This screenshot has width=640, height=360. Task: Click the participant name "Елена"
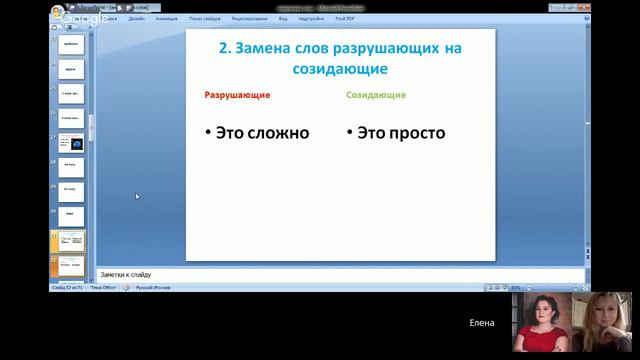click(482, 323)
